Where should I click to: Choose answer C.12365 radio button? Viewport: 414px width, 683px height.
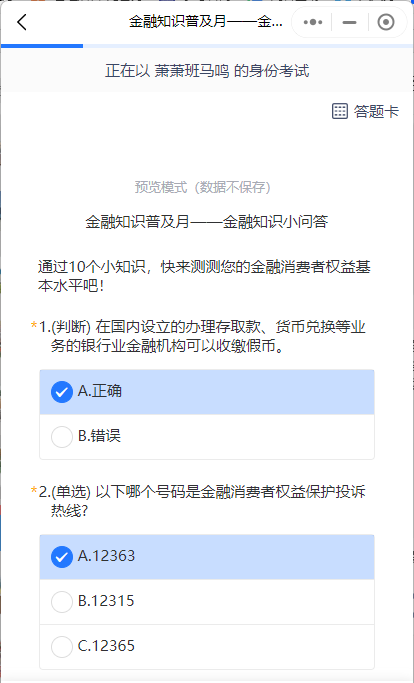tap(62, 646)
